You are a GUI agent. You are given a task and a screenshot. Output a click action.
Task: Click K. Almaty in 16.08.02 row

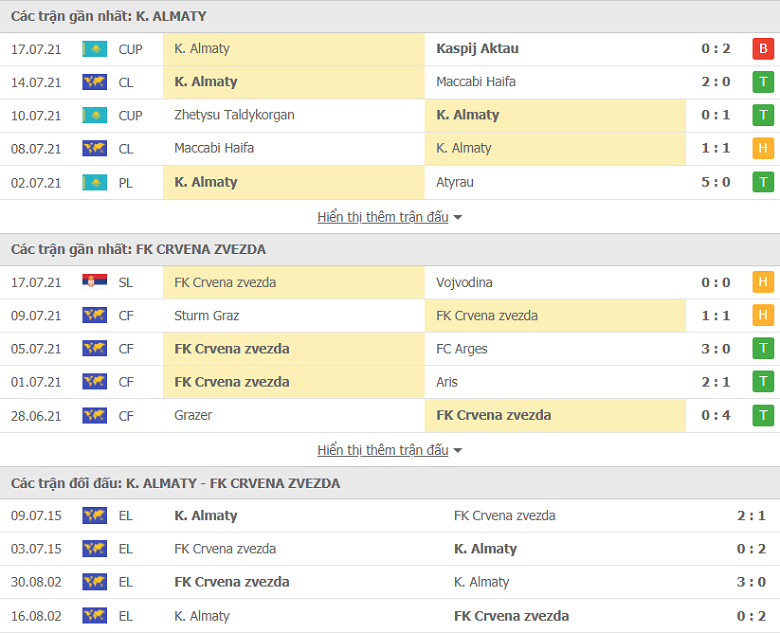pos(202,616)
